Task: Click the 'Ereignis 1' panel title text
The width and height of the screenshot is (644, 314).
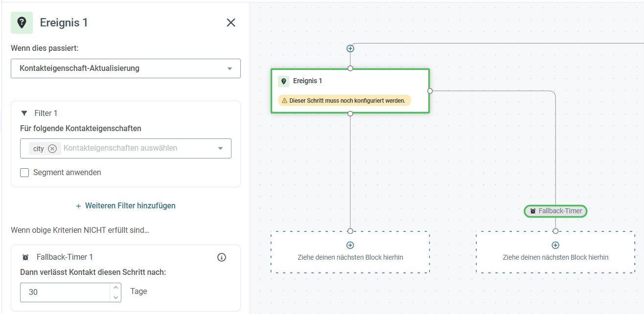Action: pyautogui.click(x=64, y=22)
